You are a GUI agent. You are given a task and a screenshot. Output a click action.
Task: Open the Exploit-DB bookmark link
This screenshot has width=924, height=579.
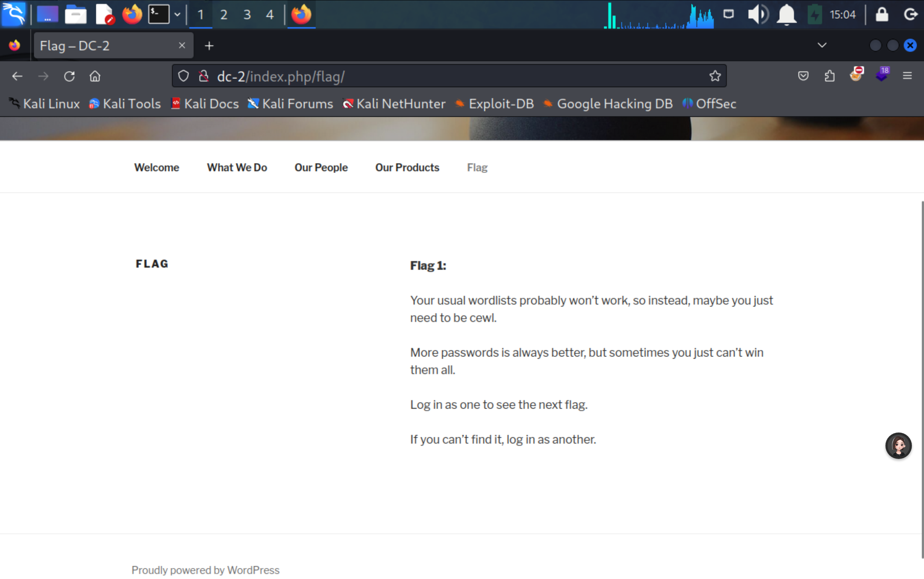click(x=500, y=104)
